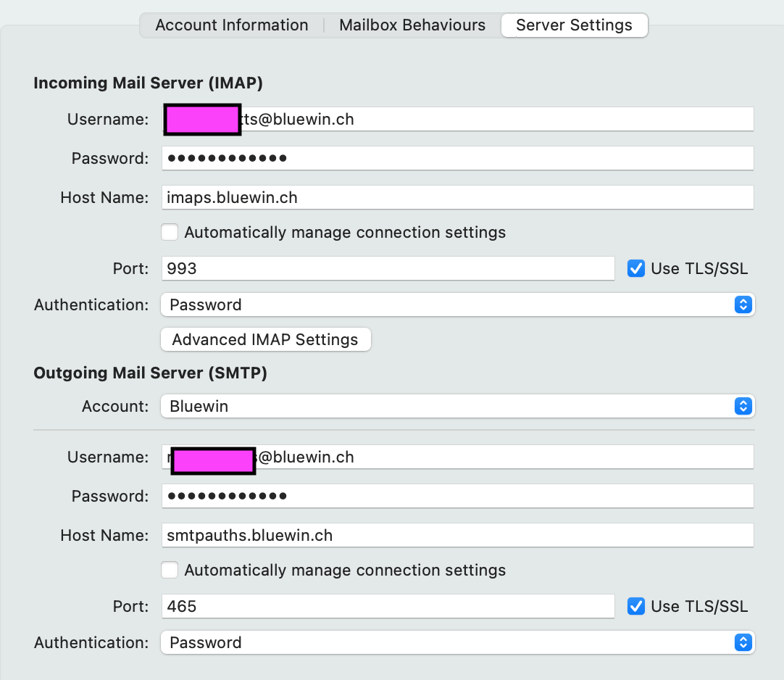Enable automatic connection settings for IMAP
This screenshot has width=784, height=680.
pyautogui.click(x=170, y=233)
